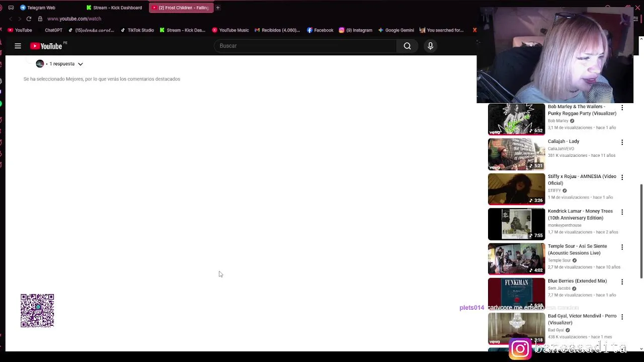Click the page vertical scrollbar thumb
Image resolution: width=644 pixels, height=362 pixels.
click(x=641, y=231)
